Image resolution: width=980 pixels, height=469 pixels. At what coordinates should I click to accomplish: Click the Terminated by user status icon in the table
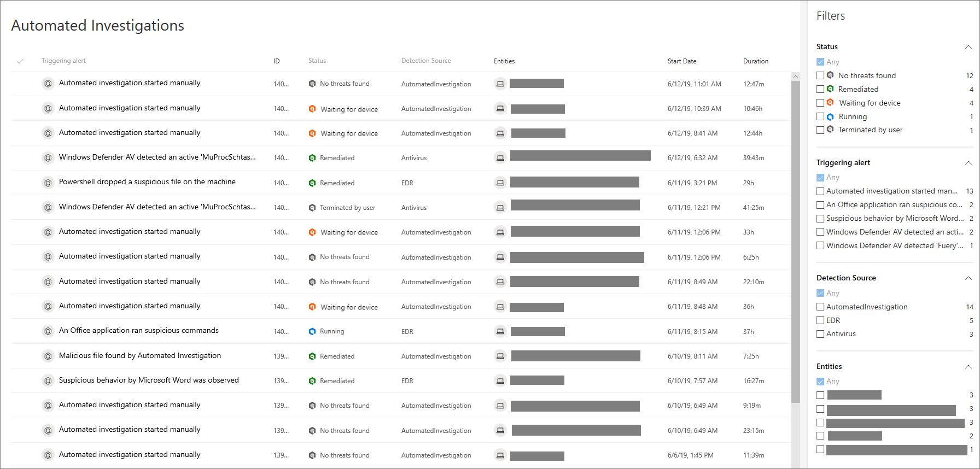click(x=312, y=208)
